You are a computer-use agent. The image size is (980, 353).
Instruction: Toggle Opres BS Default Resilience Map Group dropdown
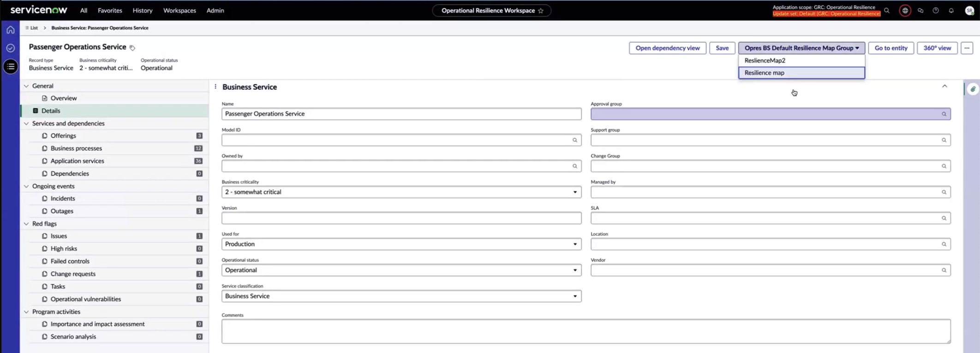coord(801,48)
